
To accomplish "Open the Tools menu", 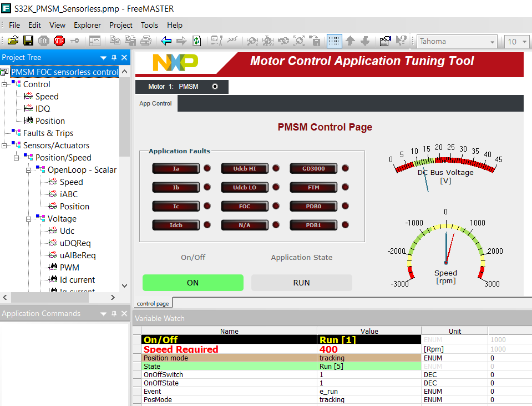I will 149,25.
